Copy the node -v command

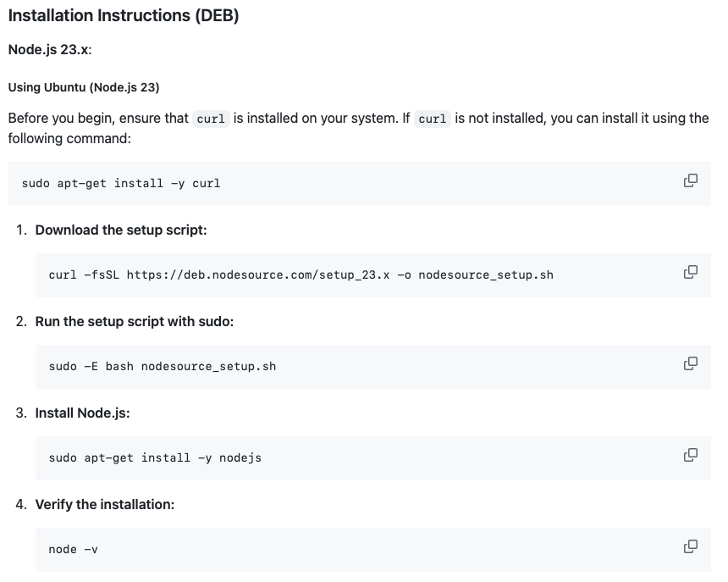(690, 546)
